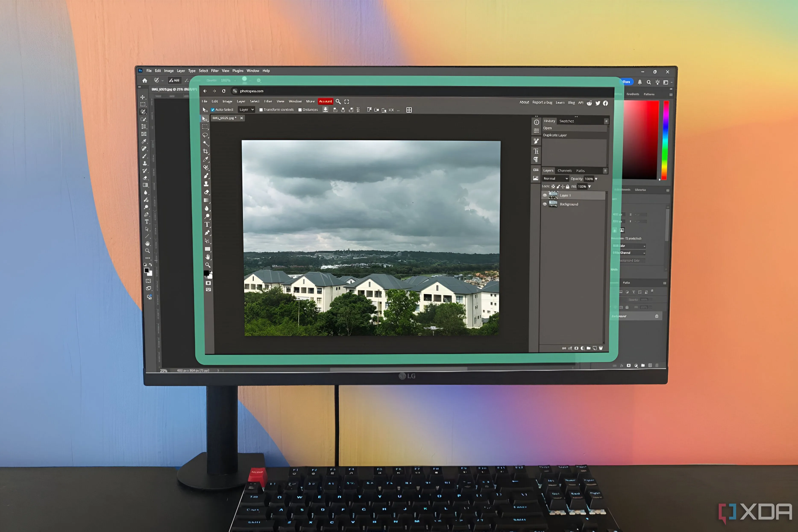
Task: Open the Reddit icon link in Photopea
Action: point(590,103)
